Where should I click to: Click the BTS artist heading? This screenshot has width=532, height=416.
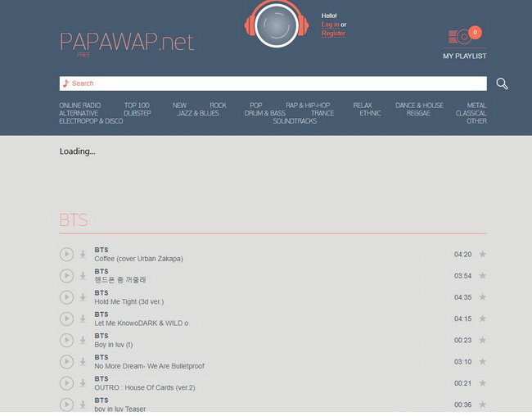[x=74, y=220]
